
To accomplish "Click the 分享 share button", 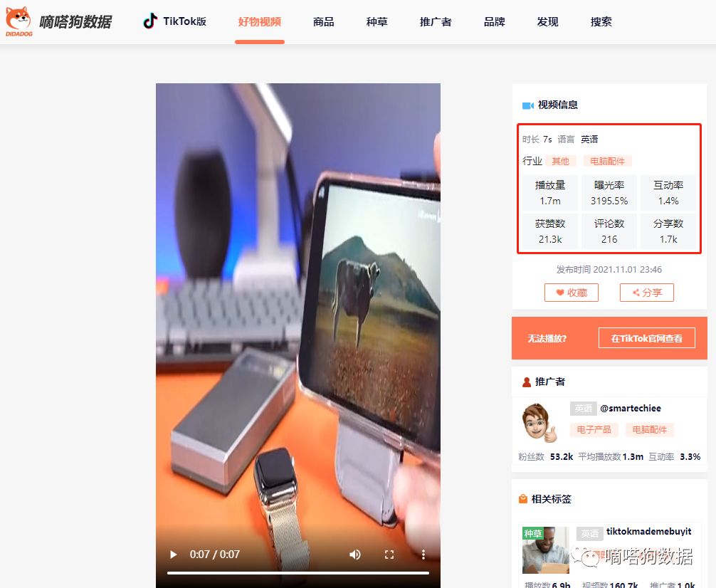I will (646, 293).
